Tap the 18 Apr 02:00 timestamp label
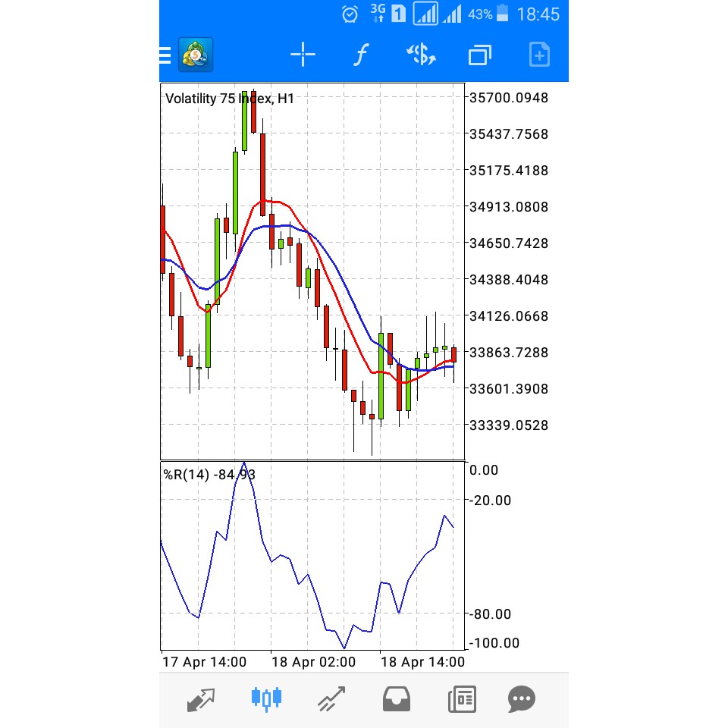The width and height of the screenshot is (728, 728). coord(313,662)
